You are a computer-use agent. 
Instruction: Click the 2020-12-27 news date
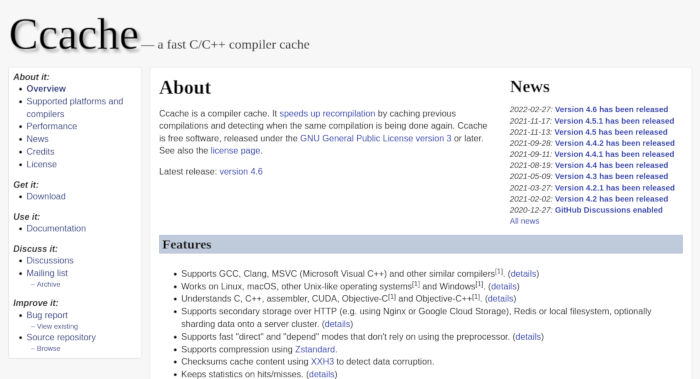coord(530,210)
